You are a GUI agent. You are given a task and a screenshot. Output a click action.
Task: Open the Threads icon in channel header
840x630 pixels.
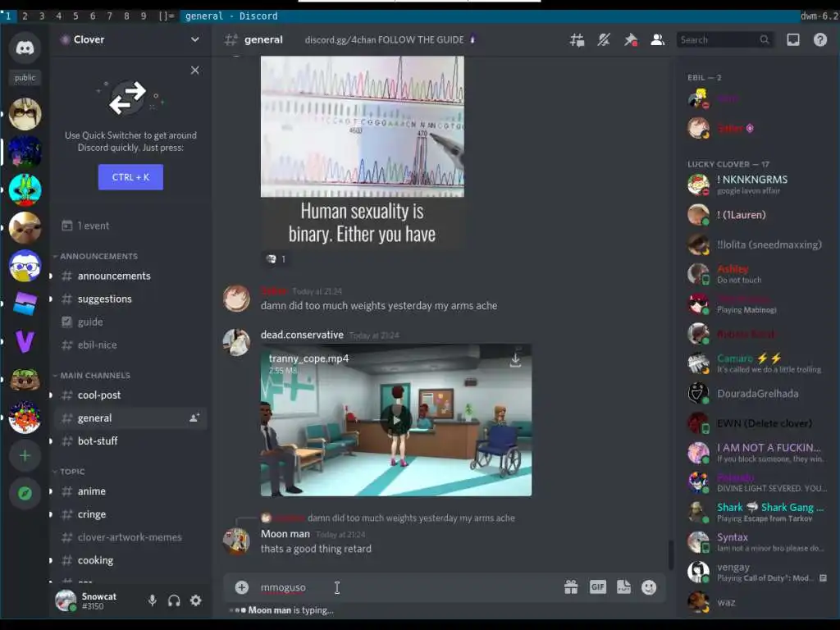(577, 39)
